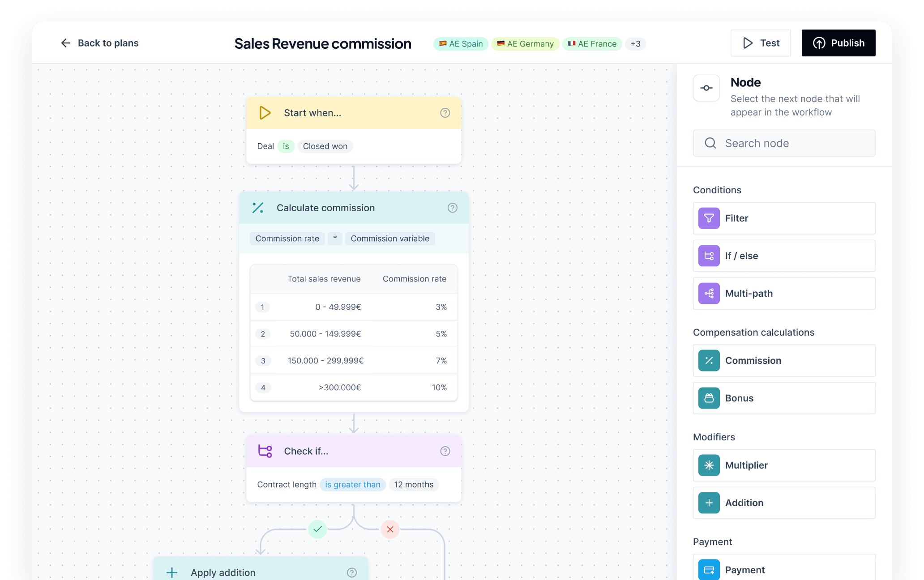The height and width of the screenshot is (580, 924).
Task: Click the Sales Revenue commission title
Action: tap(323, 43)
